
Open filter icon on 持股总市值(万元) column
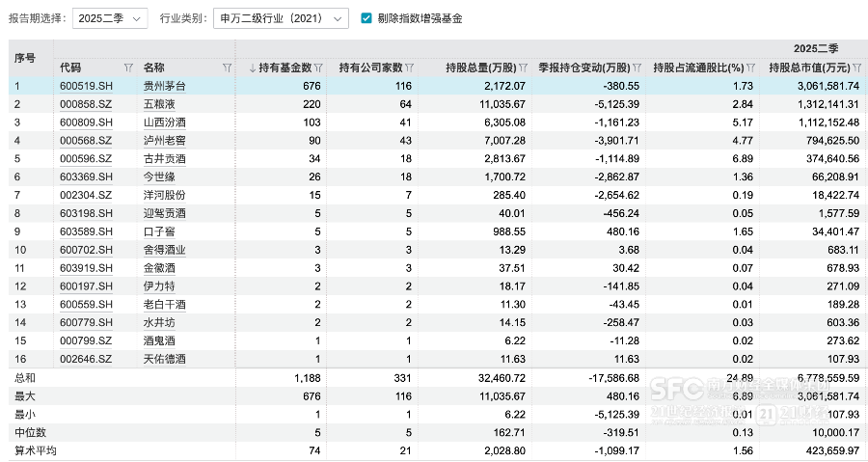(x=856, y=68)
